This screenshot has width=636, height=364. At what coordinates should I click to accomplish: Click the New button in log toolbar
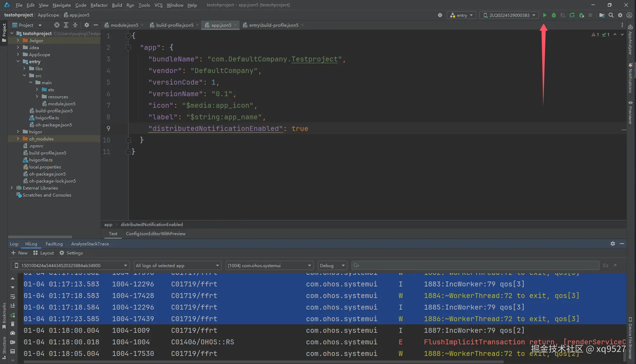[x=19, y=253]
